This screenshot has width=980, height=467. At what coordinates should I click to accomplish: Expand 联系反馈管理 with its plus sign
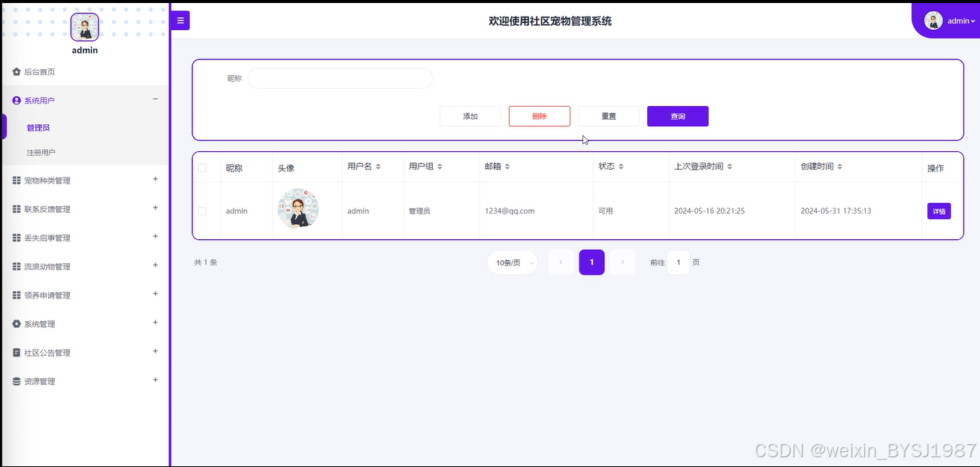156,208
